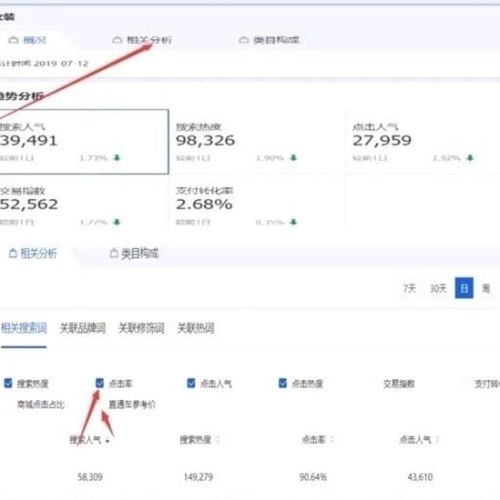Click the 类目构成 icon in lower tab bar
The height and width of the screenshot is (500, 500).
pyautogui.click(x=114, y=253)
